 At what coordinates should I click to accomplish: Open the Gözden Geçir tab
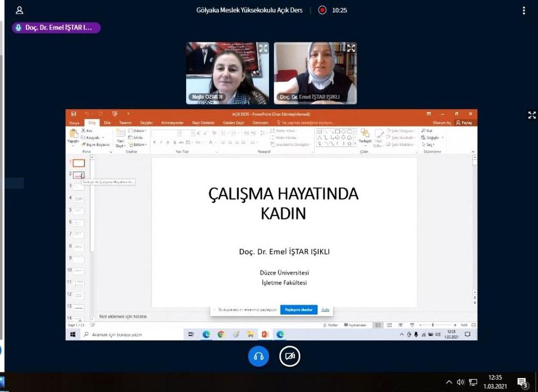click(234, 122)
